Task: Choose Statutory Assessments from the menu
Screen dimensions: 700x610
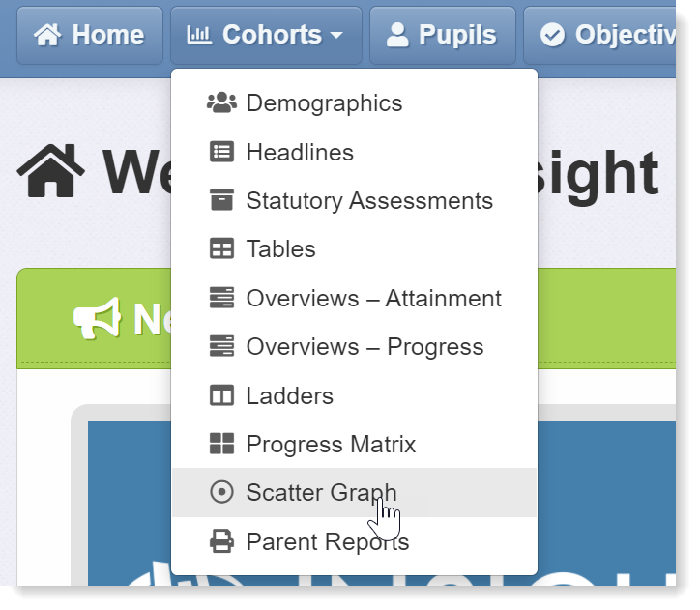Action: click(x=355, y=200)
